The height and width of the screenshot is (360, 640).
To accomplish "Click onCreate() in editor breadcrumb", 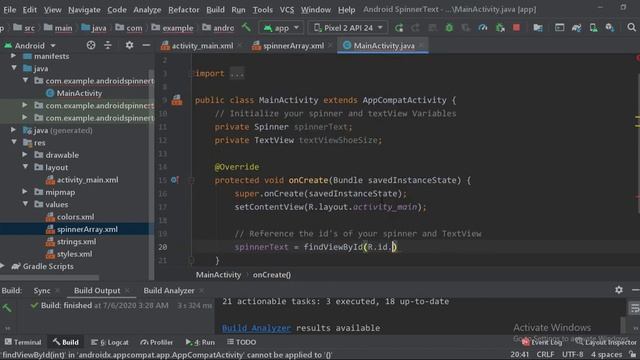I will click(272, 275).
